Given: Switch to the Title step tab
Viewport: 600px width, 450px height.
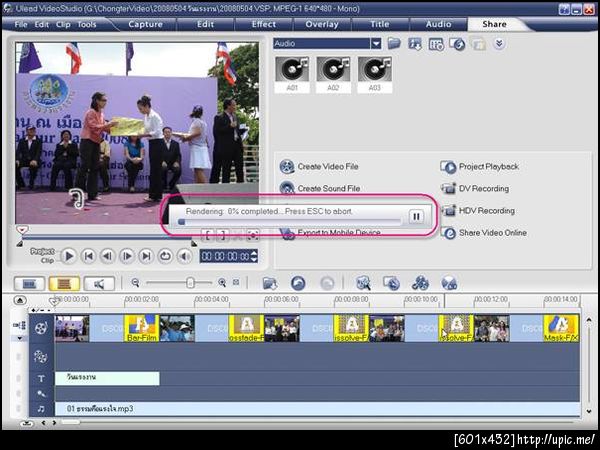Looking at the screenshot, I should 380,24.
